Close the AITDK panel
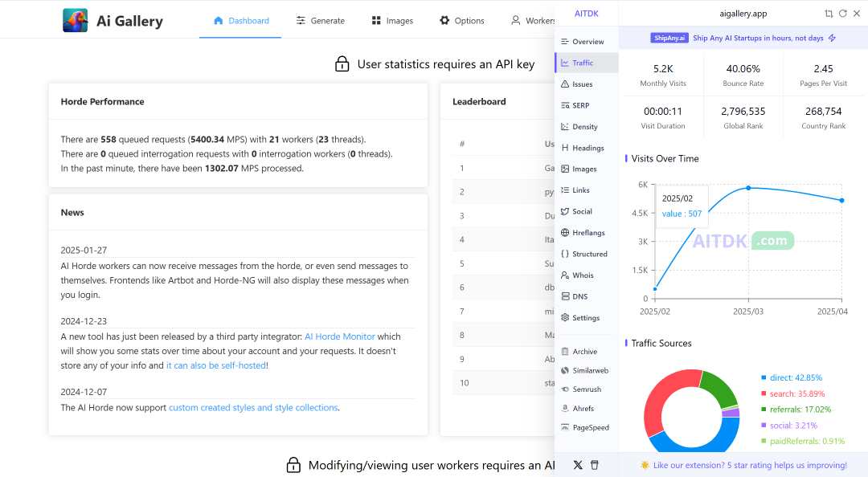 pyautogui.click(x=857, y=14)
